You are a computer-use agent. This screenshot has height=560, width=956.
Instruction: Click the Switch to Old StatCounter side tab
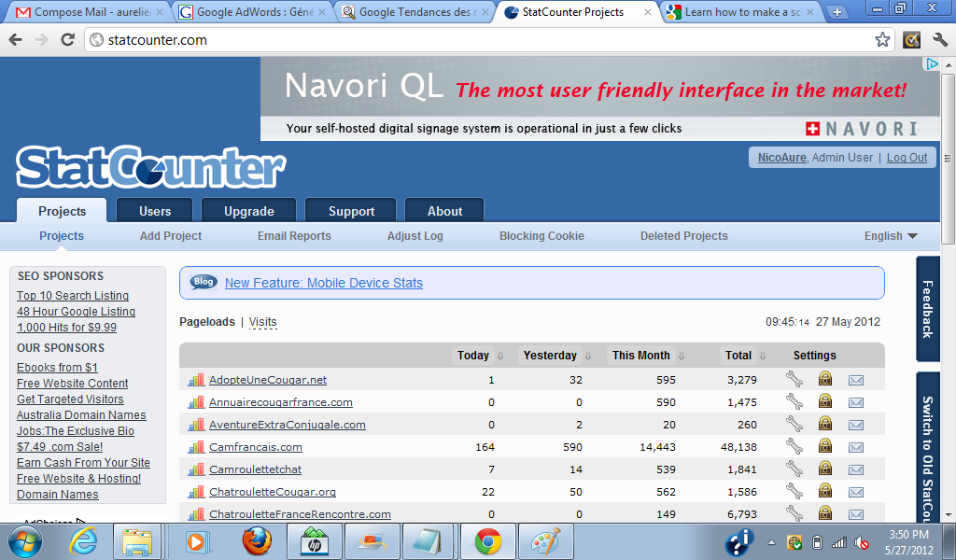928,447
